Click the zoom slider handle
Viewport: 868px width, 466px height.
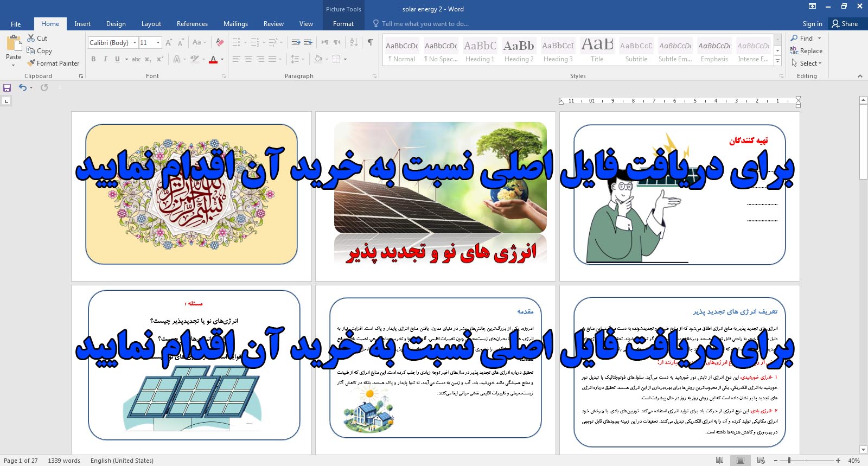(x=789, y=461)
